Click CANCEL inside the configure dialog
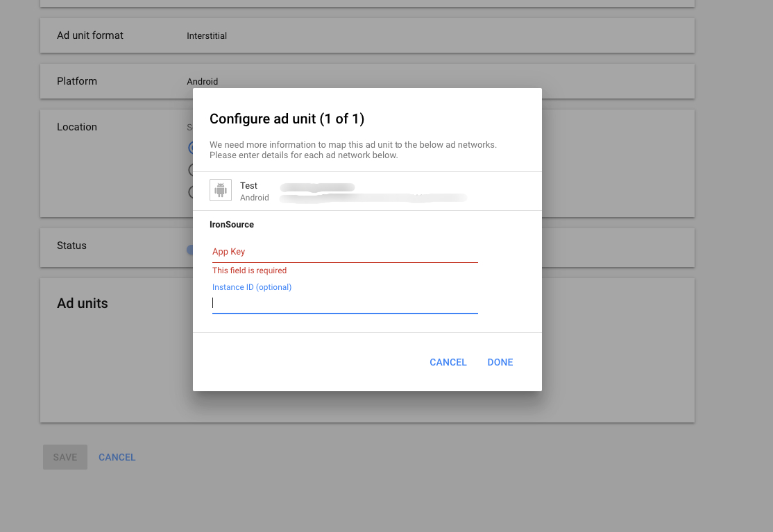Image resolution: width=773 pixels, height=532 pixels. coord(448,362)
